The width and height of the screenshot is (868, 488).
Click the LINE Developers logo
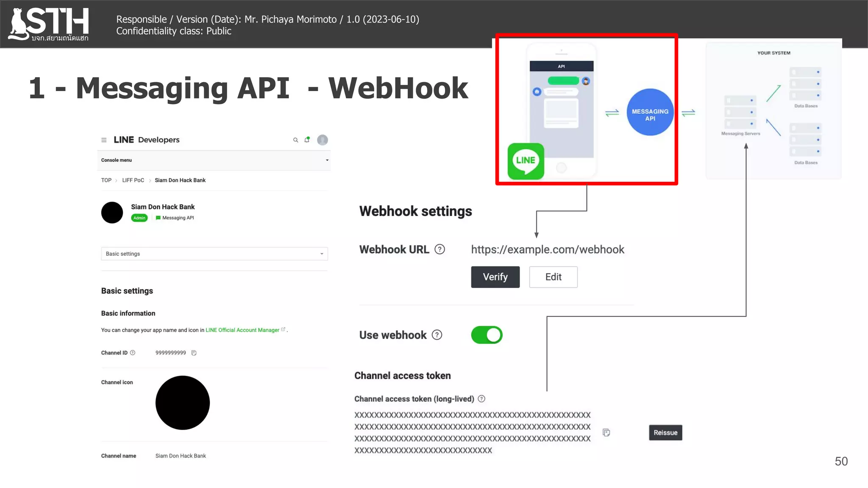[146, 140]
